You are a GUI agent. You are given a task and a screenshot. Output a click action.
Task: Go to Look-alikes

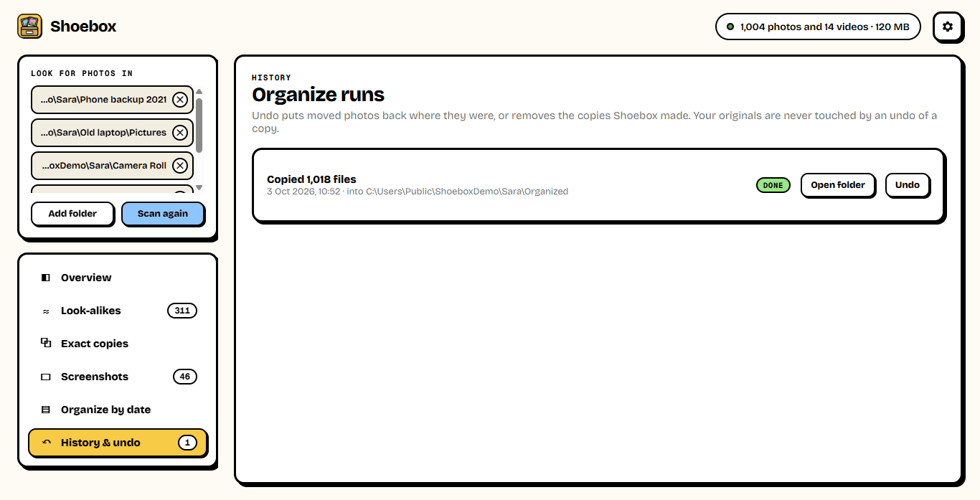[118, 311]
